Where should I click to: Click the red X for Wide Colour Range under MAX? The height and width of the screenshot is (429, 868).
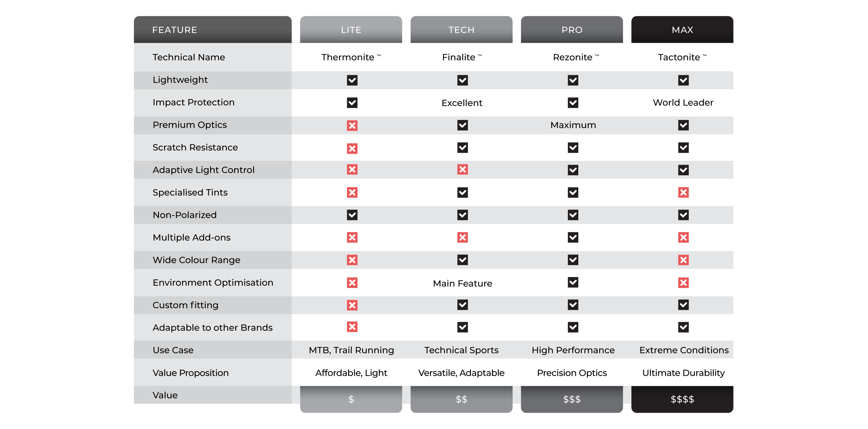[x=683, y=260]
